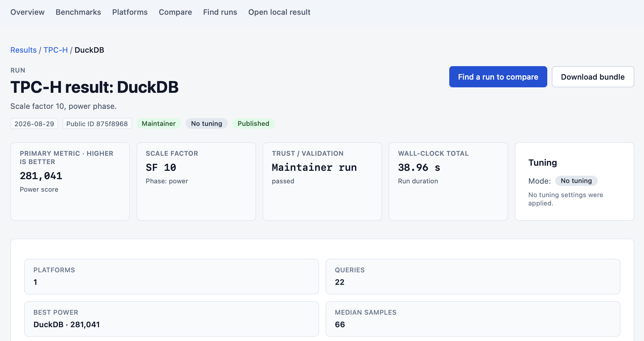Follow the Results breadcrumb link
Image resolution: width=644 pixels, height=341 pixels.
23,50
